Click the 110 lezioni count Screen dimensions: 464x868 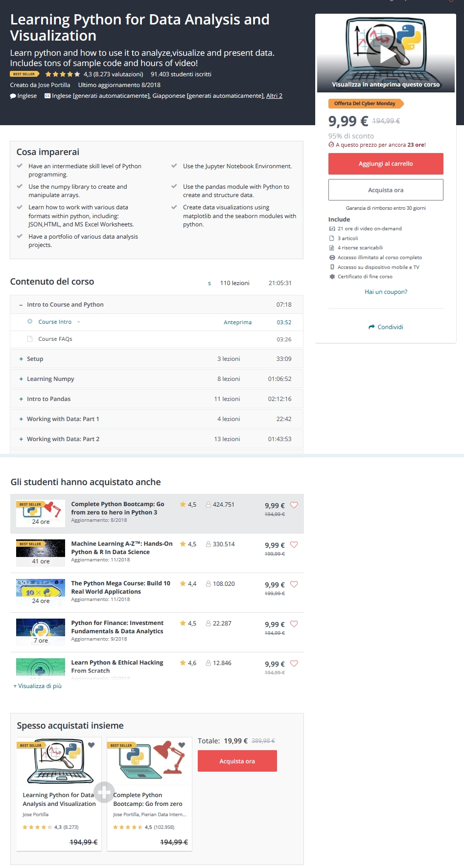[x=235, y=283]
